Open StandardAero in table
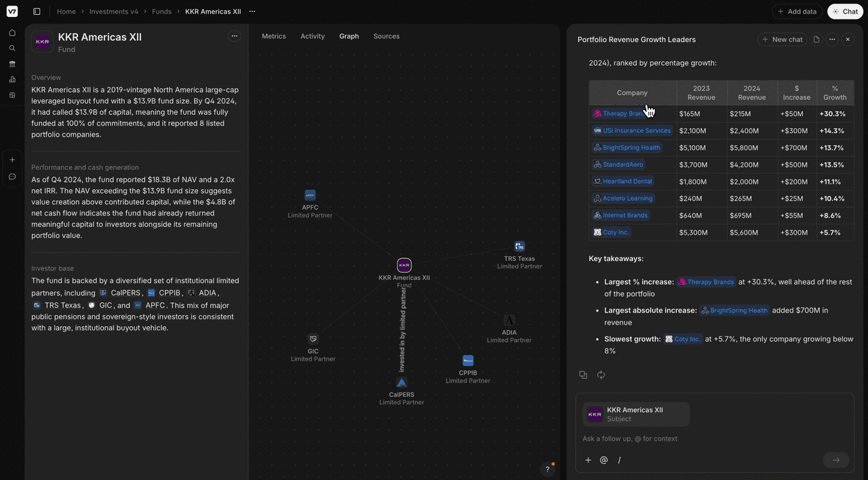 [618, 165]
